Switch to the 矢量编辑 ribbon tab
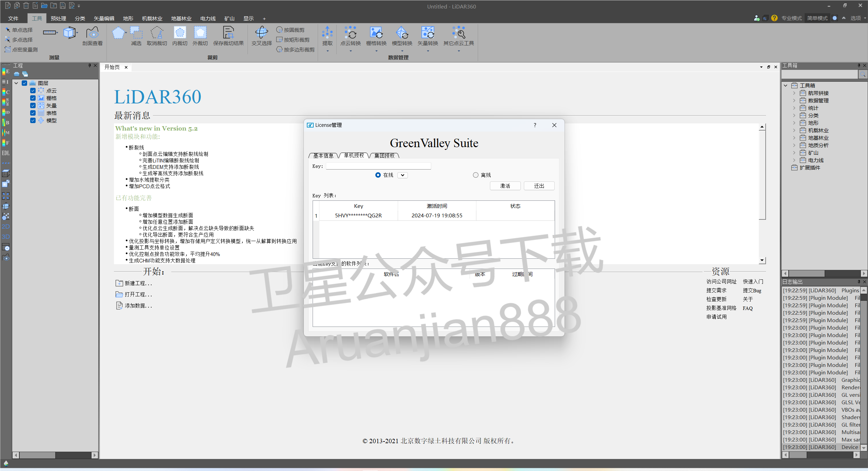 (104, 18)
